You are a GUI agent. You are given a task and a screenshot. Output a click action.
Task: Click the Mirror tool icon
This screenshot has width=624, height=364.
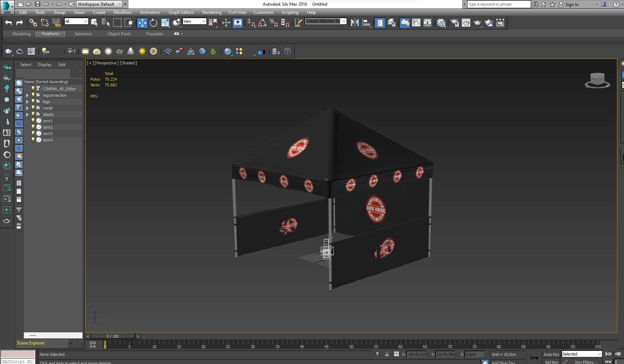[x=355, y=23]
